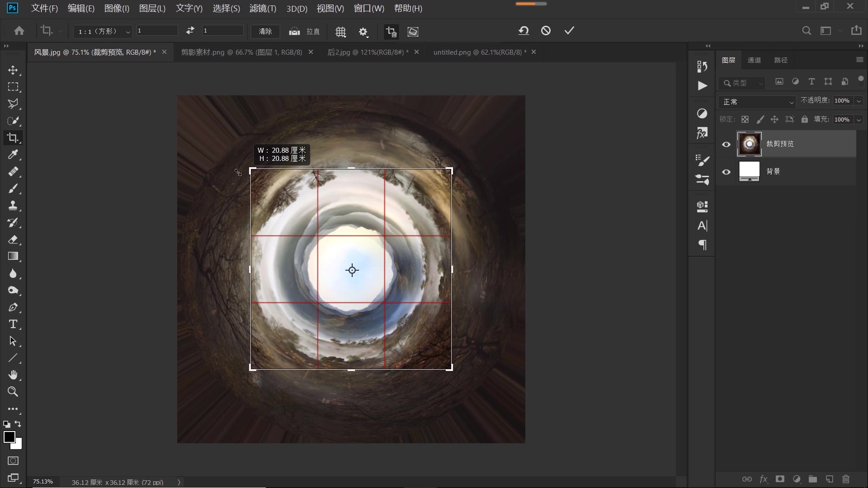Open the 滤镜(T) menu
The height and width of the screenshot is (488, 868).
[263, 9]
